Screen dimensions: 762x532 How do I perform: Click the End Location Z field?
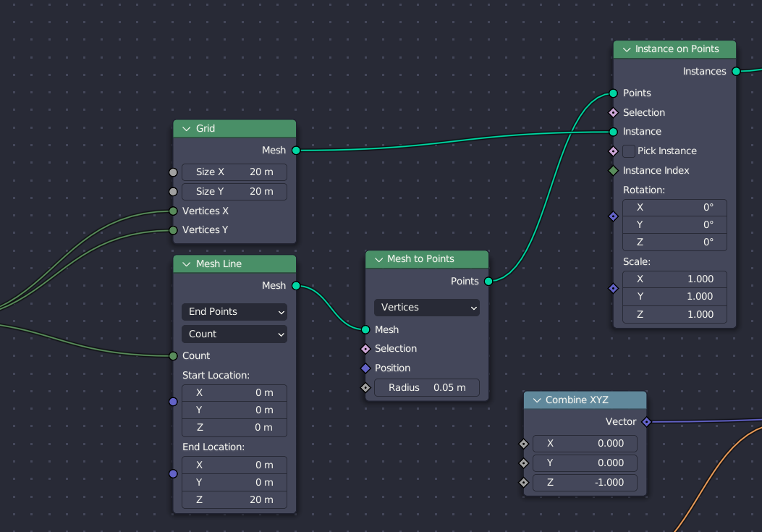tap(234, 500)
